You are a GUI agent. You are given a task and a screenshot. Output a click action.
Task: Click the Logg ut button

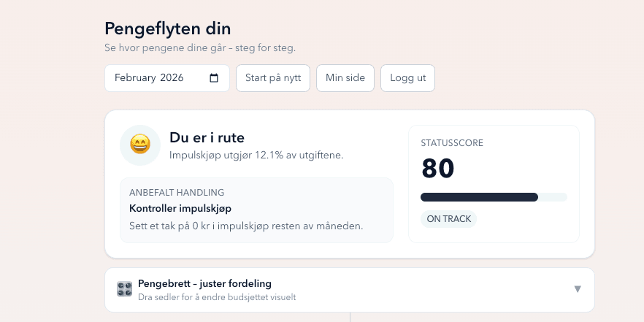point(408,78)
